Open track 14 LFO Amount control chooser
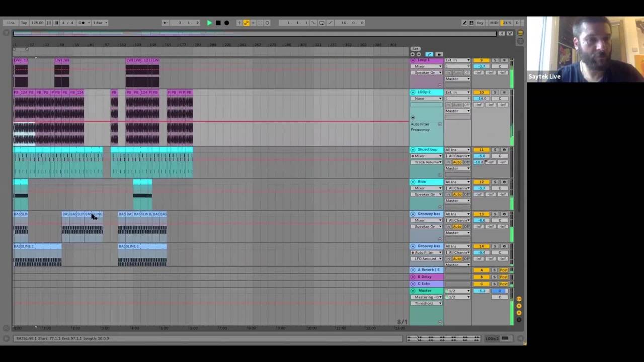644x362 pixels. click(x=427, y=259)
